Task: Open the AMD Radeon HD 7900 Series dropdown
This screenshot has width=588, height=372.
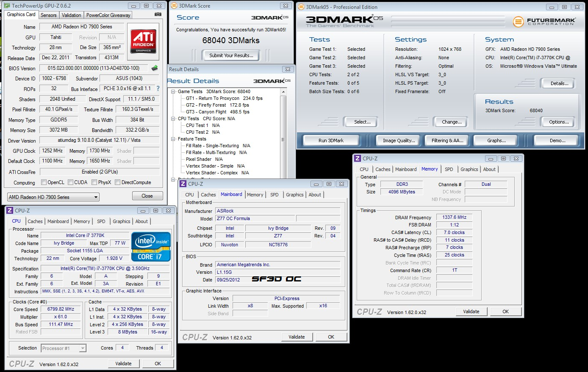Action: 53,197
